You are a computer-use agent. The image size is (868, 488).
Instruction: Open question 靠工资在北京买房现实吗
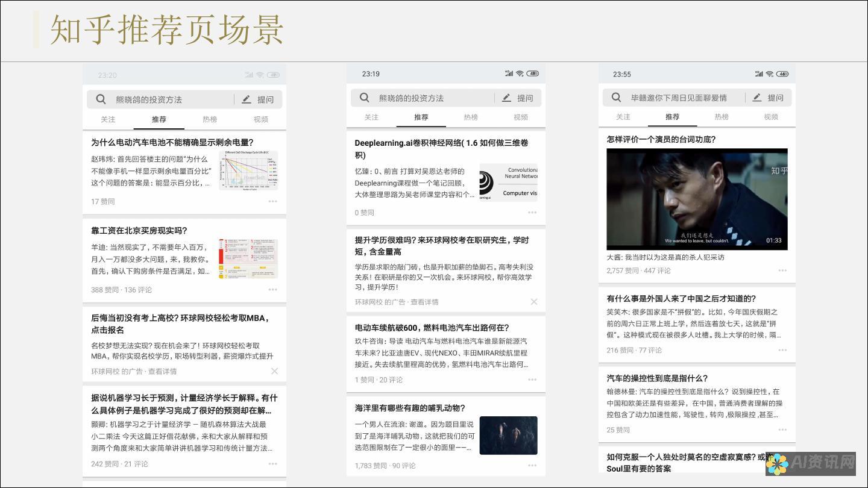pyautogui.click(x=139, y=231)
